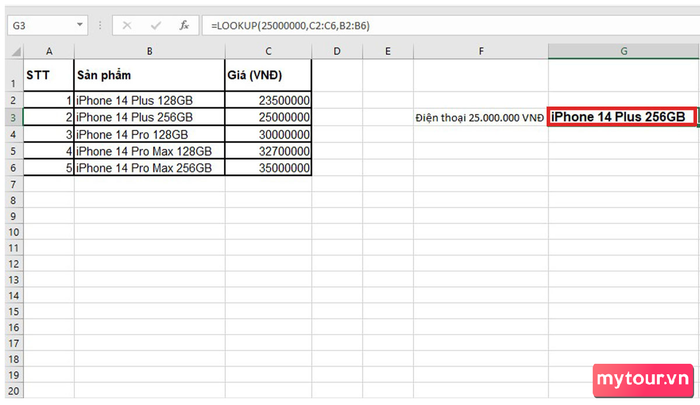Select row 3 header

[14, 117]
